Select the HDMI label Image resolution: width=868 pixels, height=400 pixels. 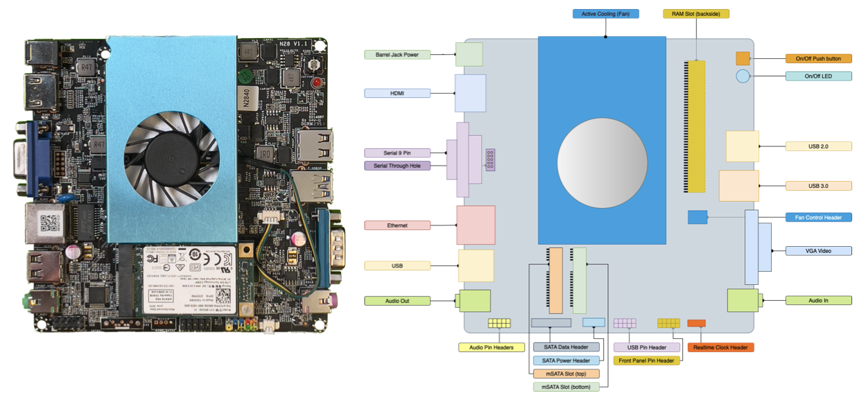(x=397, y=93)
